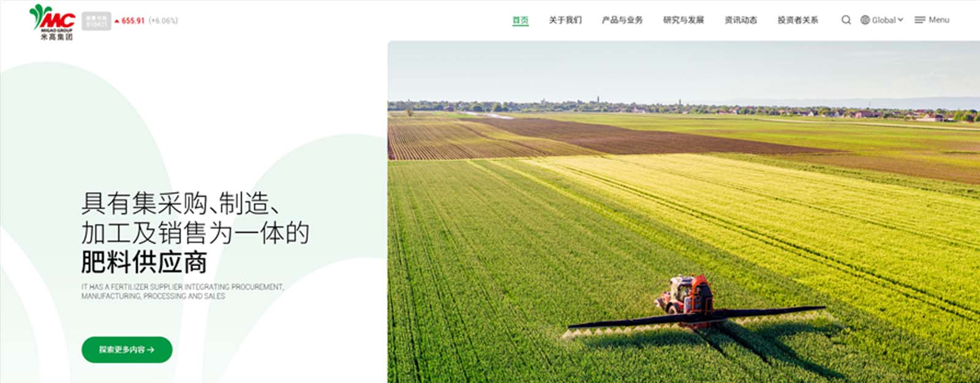Click the 肥料供应商 headline text

144,262
